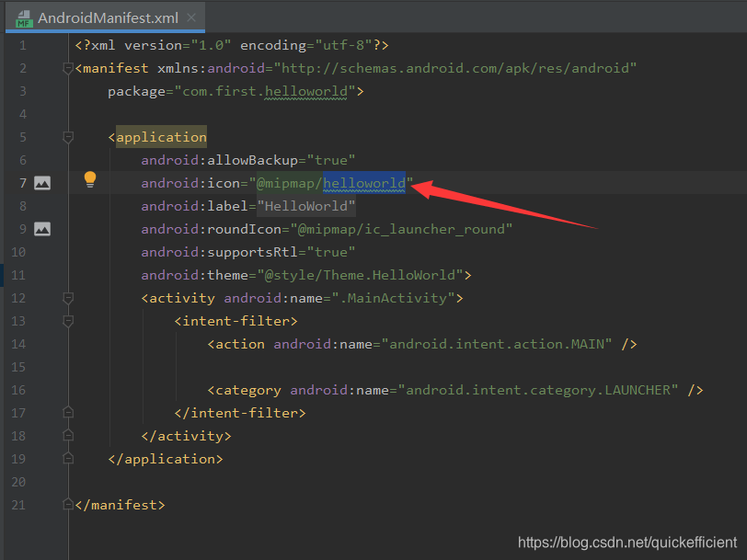Viewport: 747px width, 560px height.
Task: Close the AndroidManifest.xml tab
Action: 191,17
